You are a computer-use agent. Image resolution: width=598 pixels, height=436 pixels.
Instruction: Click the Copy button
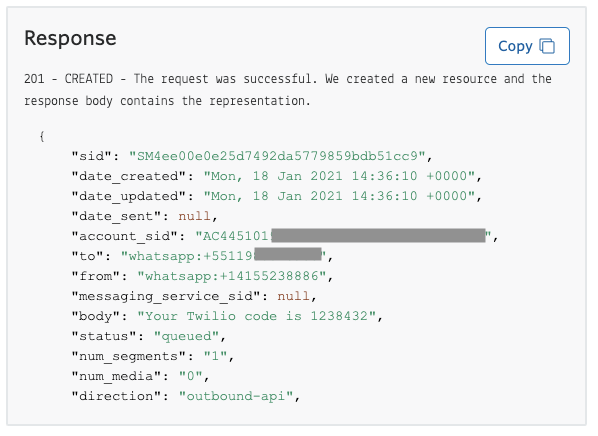[x=527, y=46]
